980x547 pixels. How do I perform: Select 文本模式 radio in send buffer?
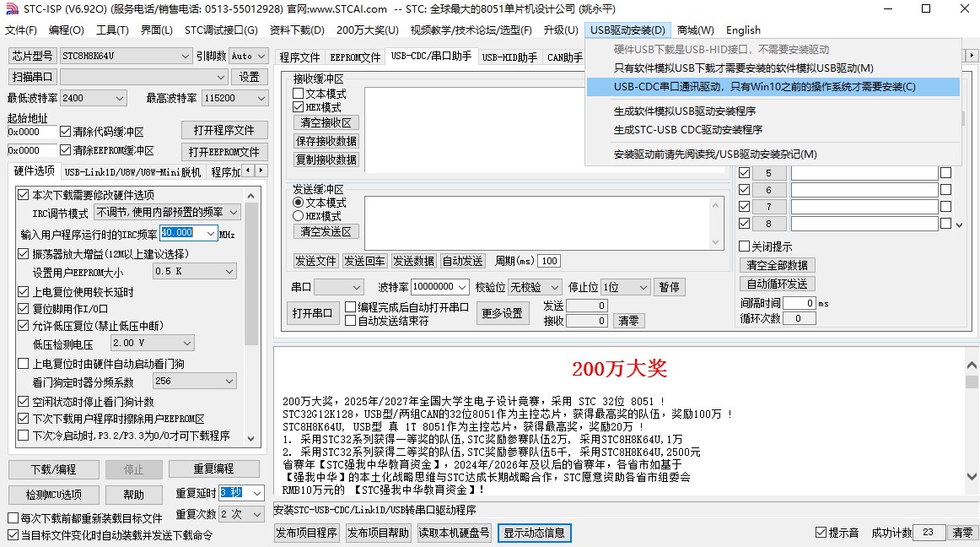coord(299,203)
